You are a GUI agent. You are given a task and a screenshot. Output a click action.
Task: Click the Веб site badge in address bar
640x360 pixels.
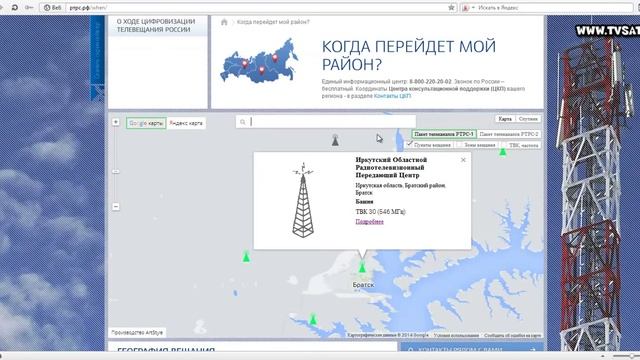pos(53,8)
